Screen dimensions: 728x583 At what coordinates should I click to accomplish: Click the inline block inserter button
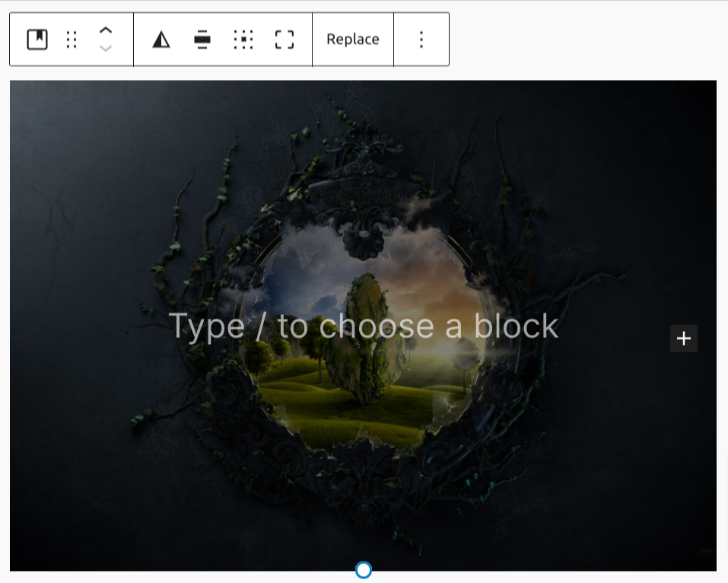(683, 339)
